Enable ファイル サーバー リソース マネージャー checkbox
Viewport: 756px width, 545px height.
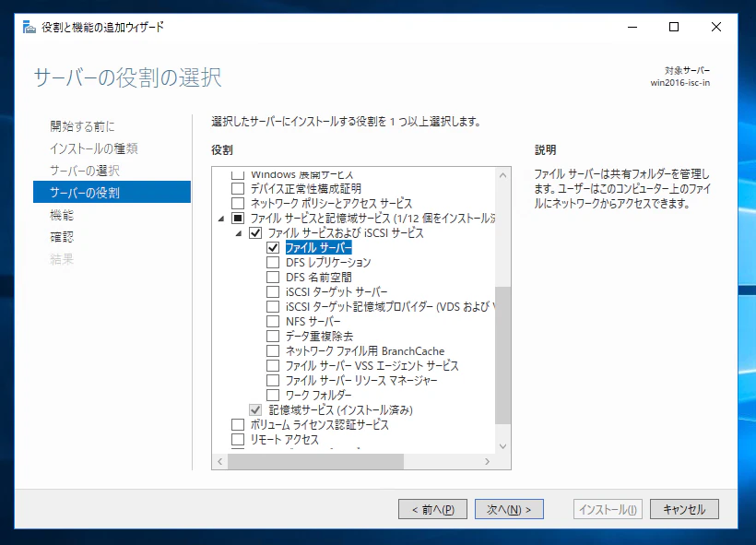coord(273,381)
